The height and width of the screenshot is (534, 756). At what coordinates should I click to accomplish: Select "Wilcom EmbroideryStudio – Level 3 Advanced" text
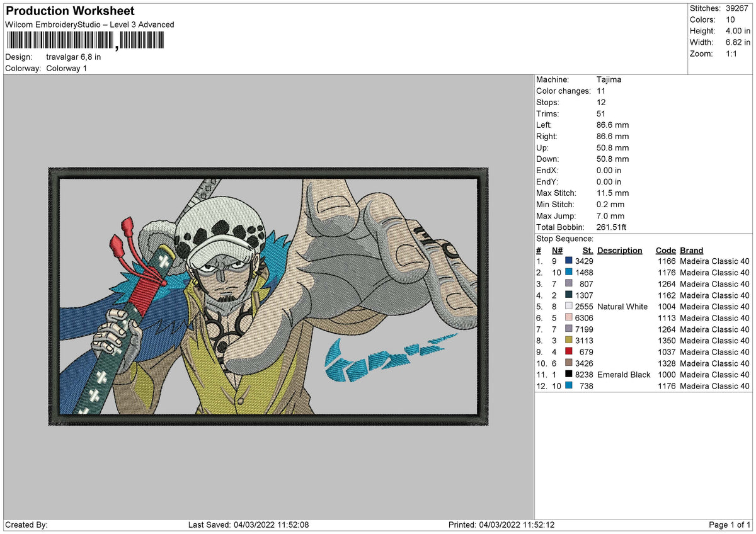[89, 25]
